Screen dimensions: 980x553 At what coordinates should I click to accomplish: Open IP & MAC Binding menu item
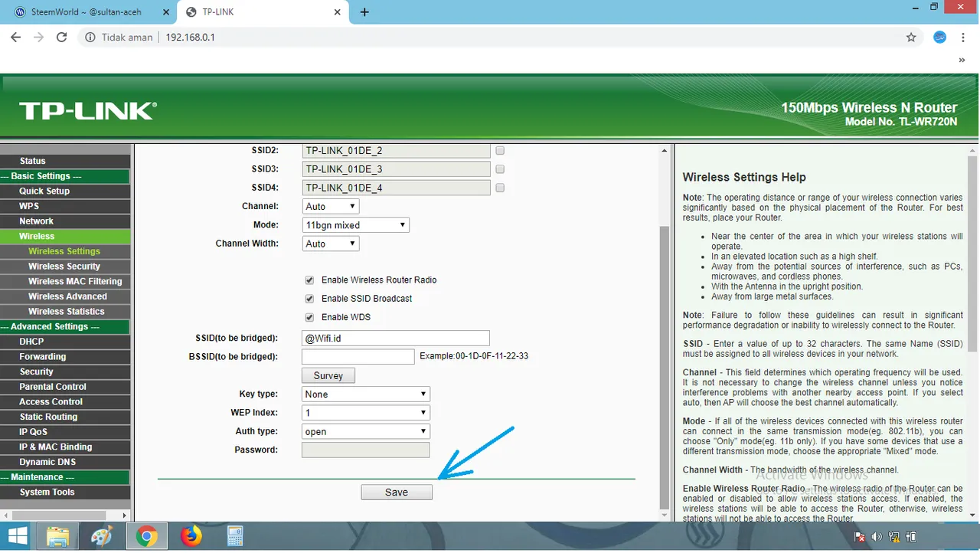[x=65, y=447]
